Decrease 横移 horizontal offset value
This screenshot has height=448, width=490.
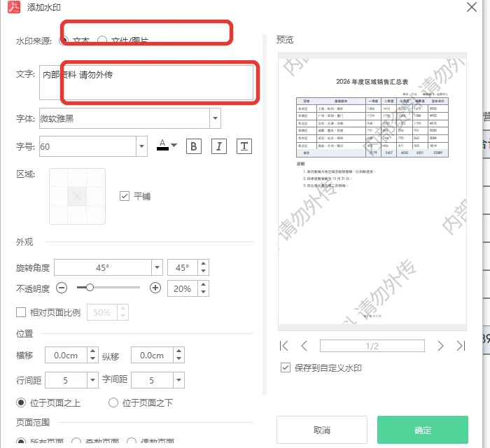pos(92,358)
